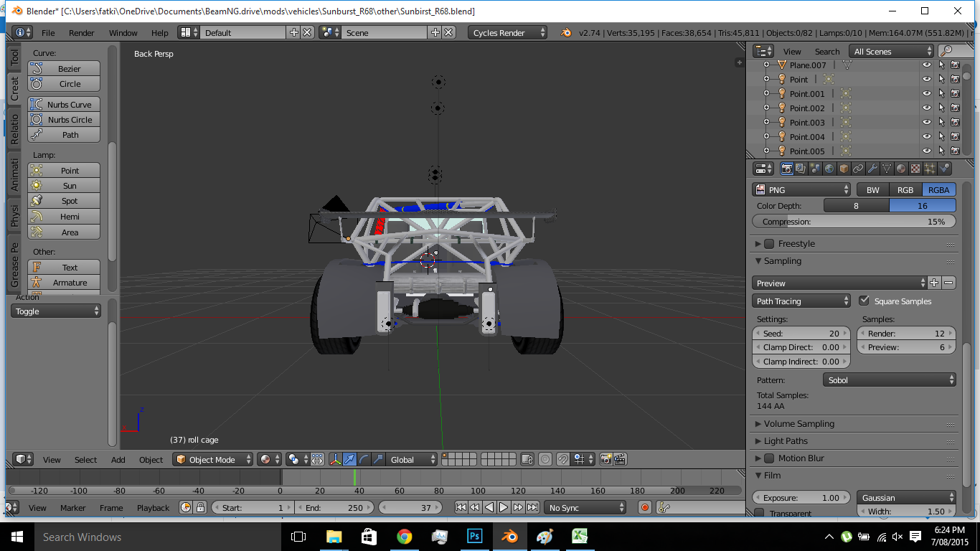980x551 pixels.
Task: Open the World properties tab icon
Action: (x=829, y=169)
